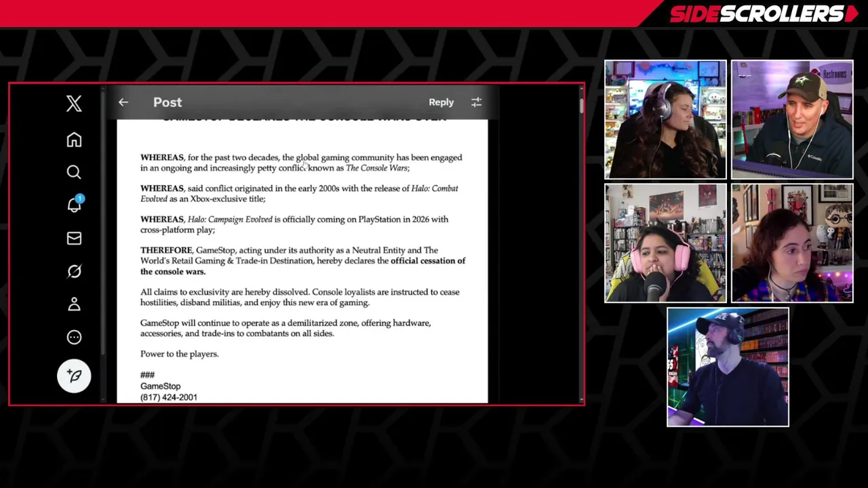Click the '###' end marker
Viewport: 868px width, 488px height.
(x=147, y=375)
